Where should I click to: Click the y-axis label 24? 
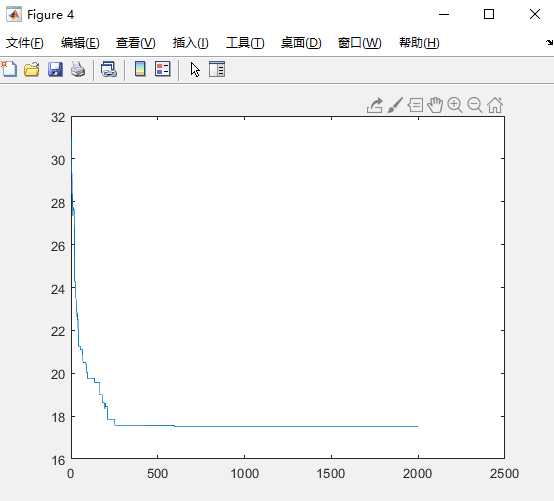(58, 289)
